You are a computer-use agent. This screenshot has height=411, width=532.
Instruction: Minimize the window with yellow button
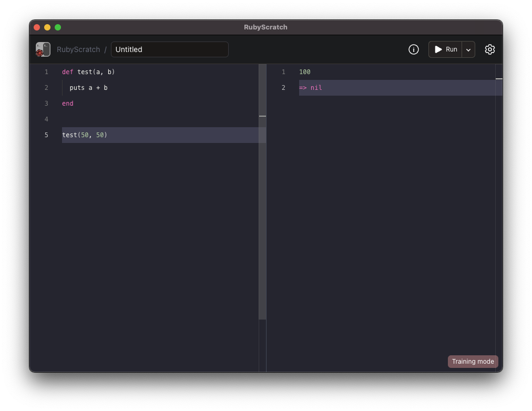[47, 27]
